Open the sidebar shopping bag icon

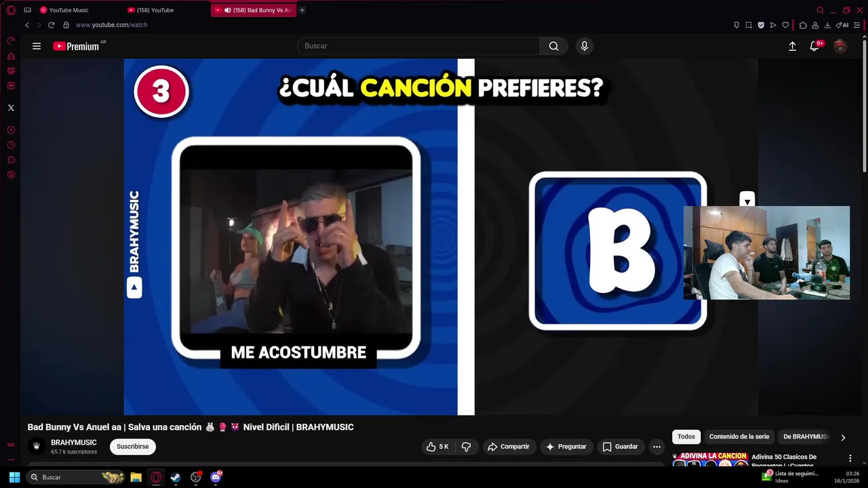(11, 56)
